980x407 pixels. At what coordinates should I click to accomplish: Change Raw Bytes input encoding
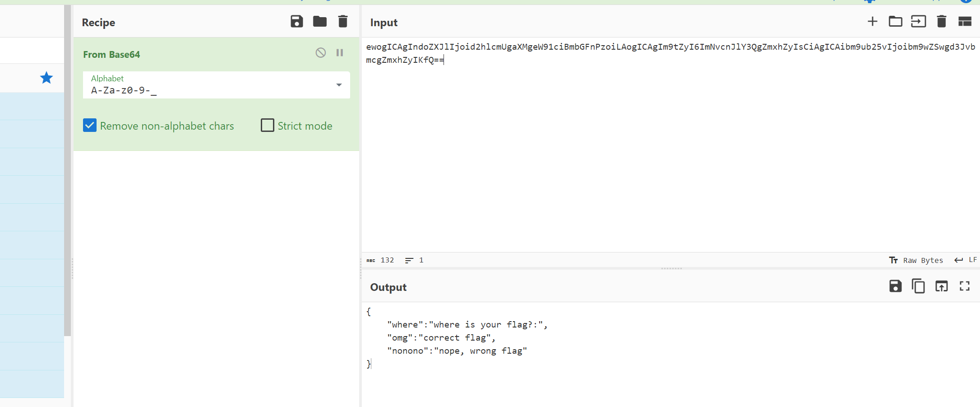point(916,260)
